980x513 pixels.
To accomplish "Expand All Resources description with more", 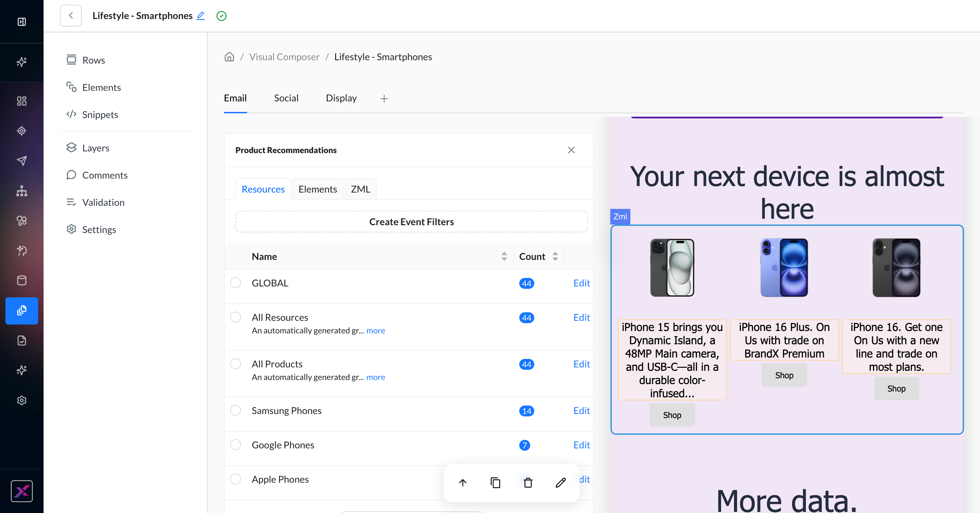I will coord(375,331).
